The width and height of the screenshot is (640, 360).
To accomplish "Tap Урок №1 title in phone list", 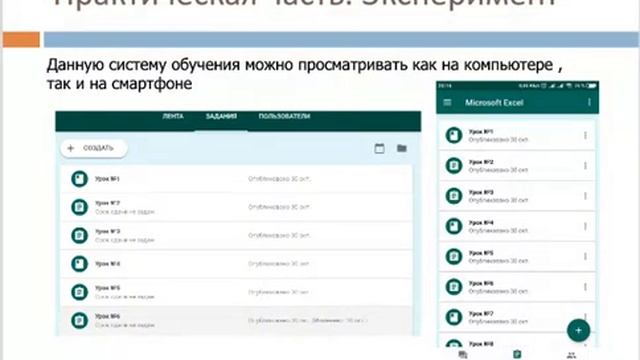I will pos(481,132).
